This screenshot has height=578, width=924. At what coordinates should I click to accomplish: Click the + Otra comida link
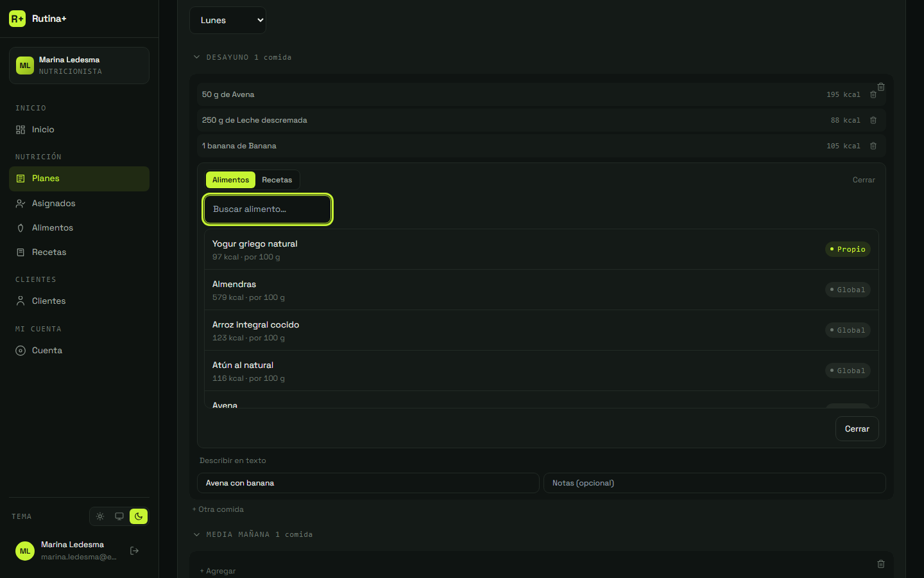tap(218, 509)
